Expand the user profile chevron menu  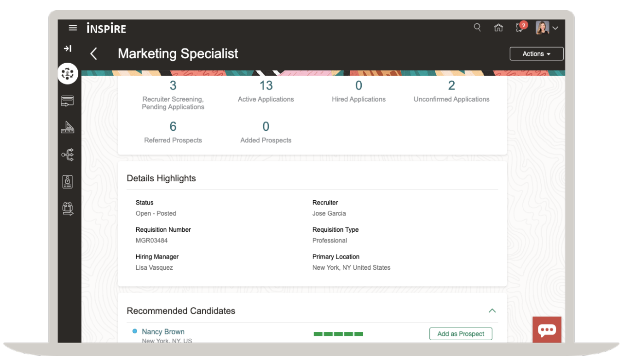click(x=555, y=28)
